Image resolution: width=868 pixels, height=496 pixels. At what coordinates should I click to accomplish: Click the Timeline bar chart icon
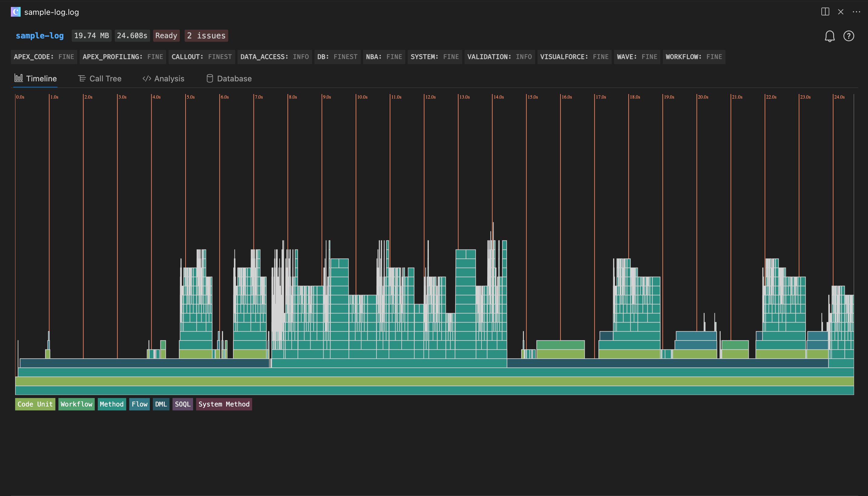coord(19,78)
